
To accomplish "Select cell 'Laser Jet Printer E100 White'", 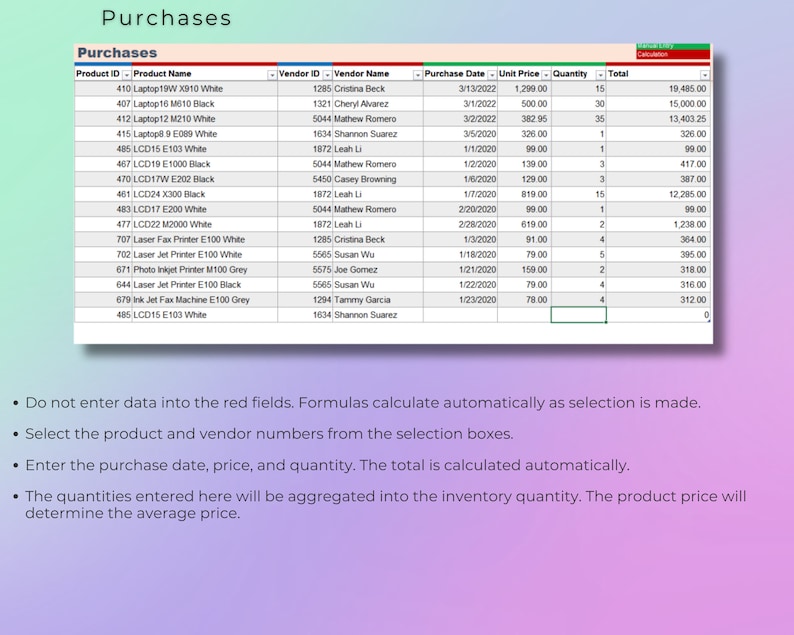I will [x=205, y=255].
